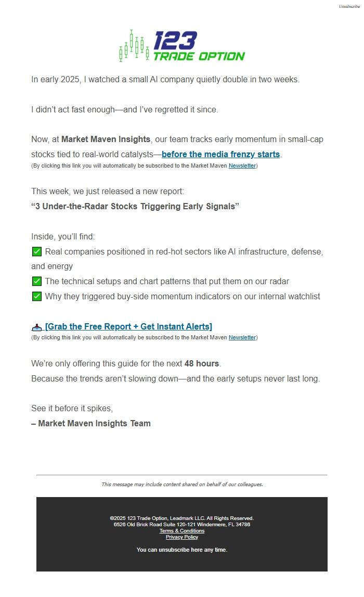The height and width of the screenshot is (597, 364).
Task: Click the 123 Trade Option logo text
Action: tap(199, 46)
